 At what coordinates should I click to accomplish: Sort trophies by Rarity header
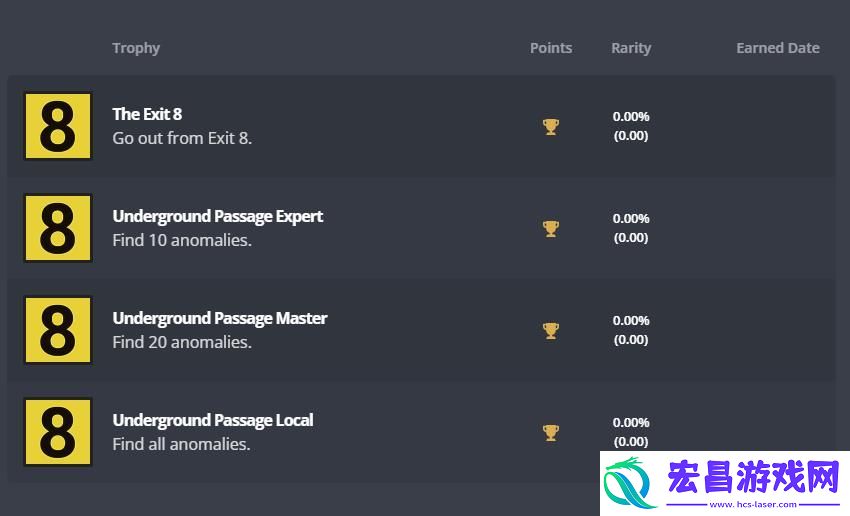[631, 48]
